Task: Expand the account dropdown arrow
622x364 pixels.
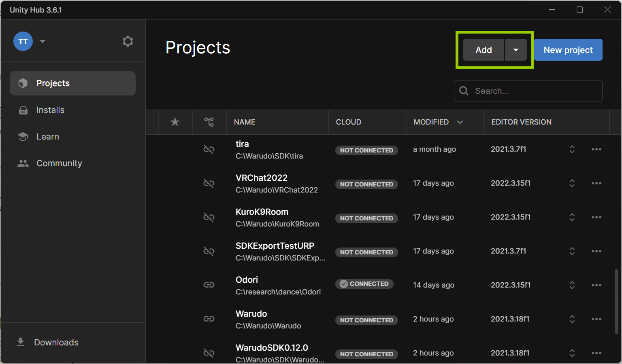Action: (x=43, y=41)
